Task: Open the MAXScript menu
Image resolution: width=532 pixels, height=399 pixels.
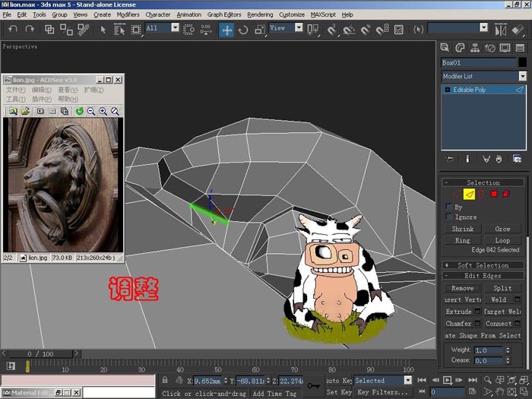Action: click(x=323, y=14)
